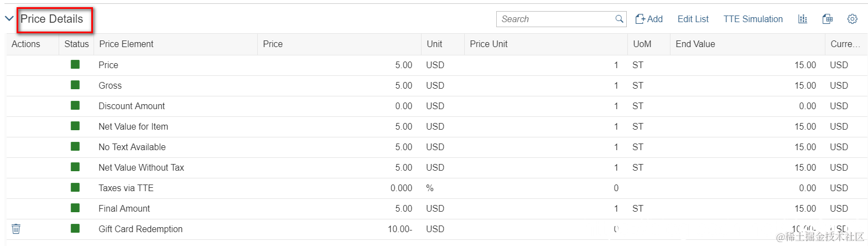Click green status square for Price row
Viewport: 868px width, 246px height.
pos(75,65)
